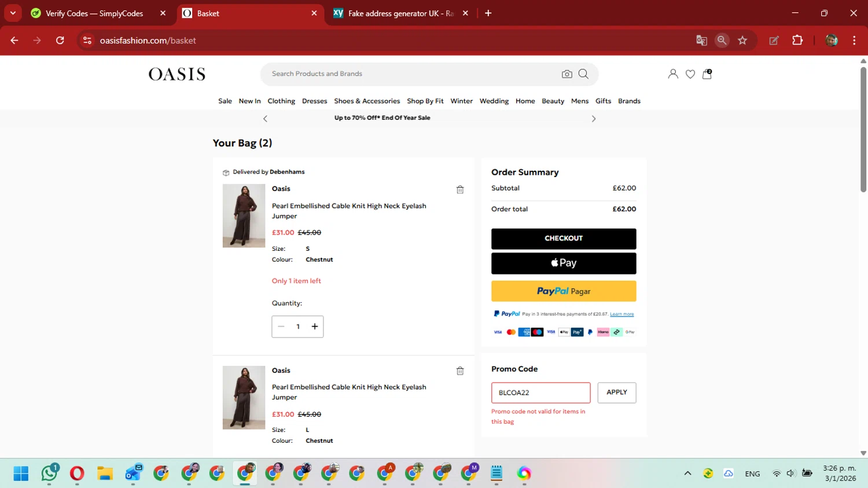The width and height of the screenshot is (868, 488).
Task: Expand the tab search dropdown arrow
Action: [13, 13]
